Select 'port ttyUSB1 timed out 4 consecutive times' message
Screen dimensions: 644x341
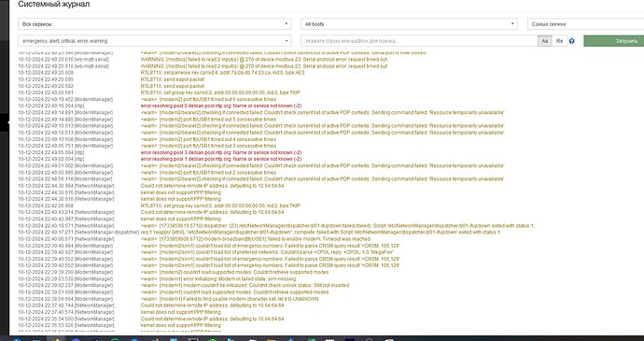point(209,139)
